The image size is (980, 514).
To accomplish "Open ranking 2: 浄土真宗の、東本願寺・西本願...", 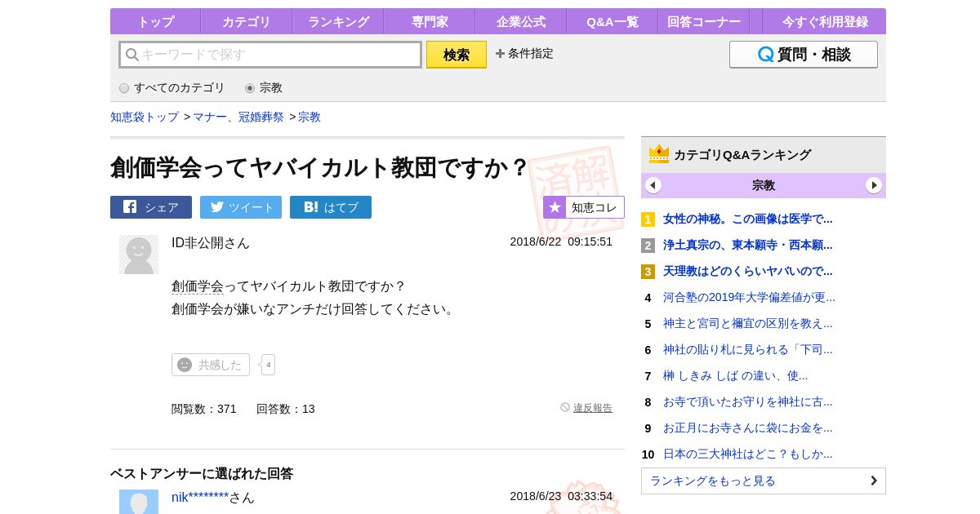I will tap(747, 245).
